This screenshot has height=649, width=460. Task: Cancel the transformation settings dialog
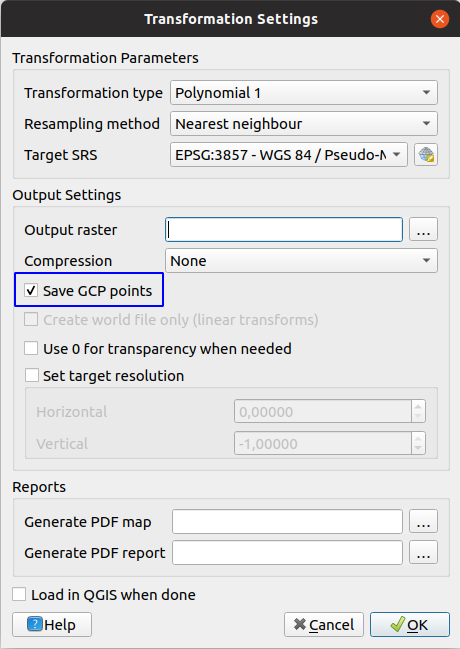[x=324, y=624]
